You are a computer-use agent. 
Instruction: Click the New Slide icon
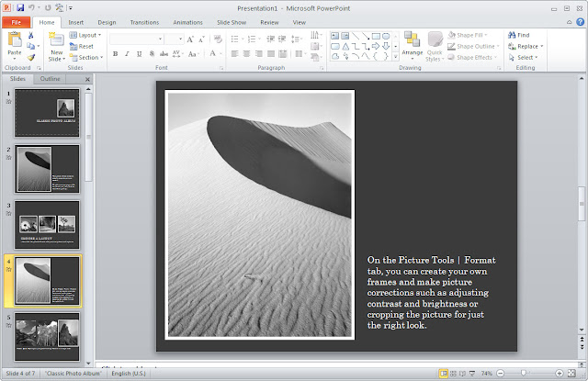pyautogui.click(x=56, y=40)
